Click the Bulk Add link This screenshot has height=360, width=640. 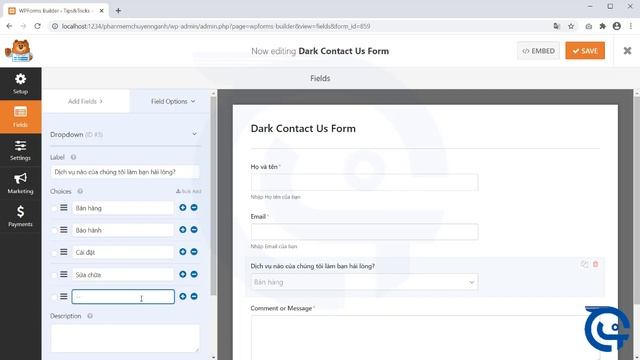pyautogui.click(x=189, y=191)
